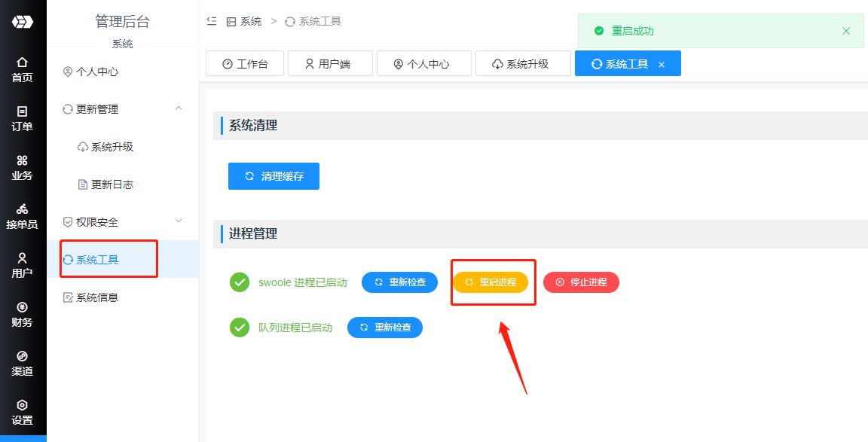The width and height of the screenshot is (868, 442).
Task: Expand the 权限安全 submenu chevron
Action: pos(179,221)
